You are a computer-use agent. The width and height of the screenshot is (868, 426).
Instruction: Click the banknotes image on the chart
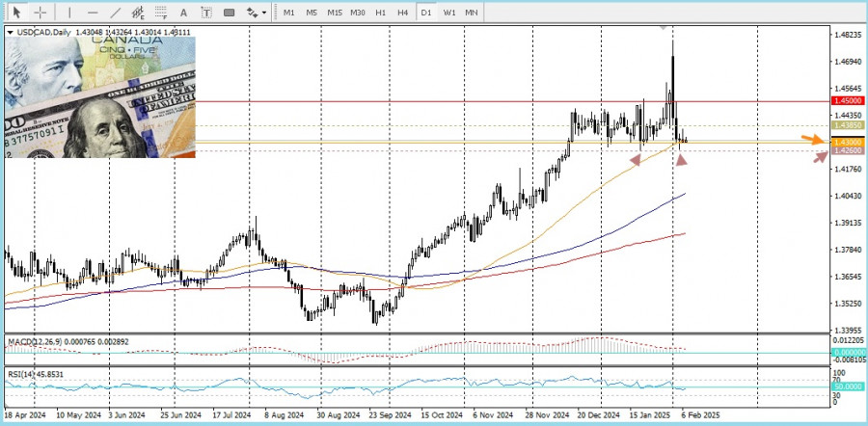point(100,96)
